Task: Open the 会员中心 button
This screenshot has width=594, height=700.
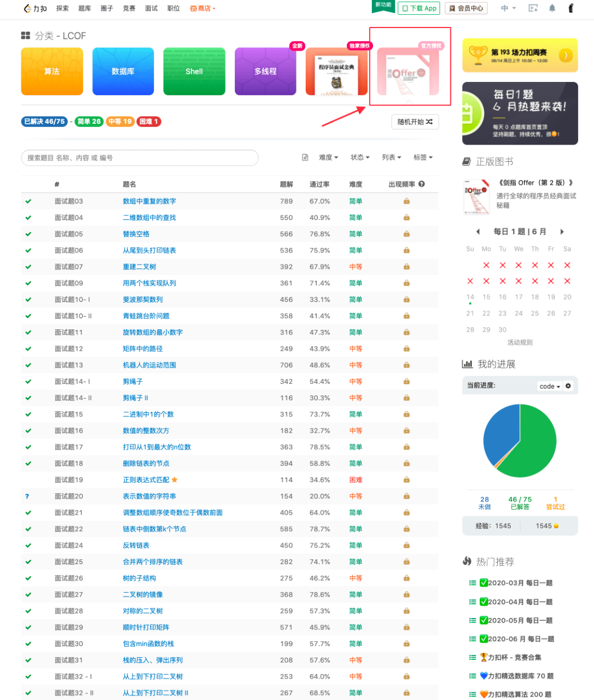Action: [x=466, y=8]
